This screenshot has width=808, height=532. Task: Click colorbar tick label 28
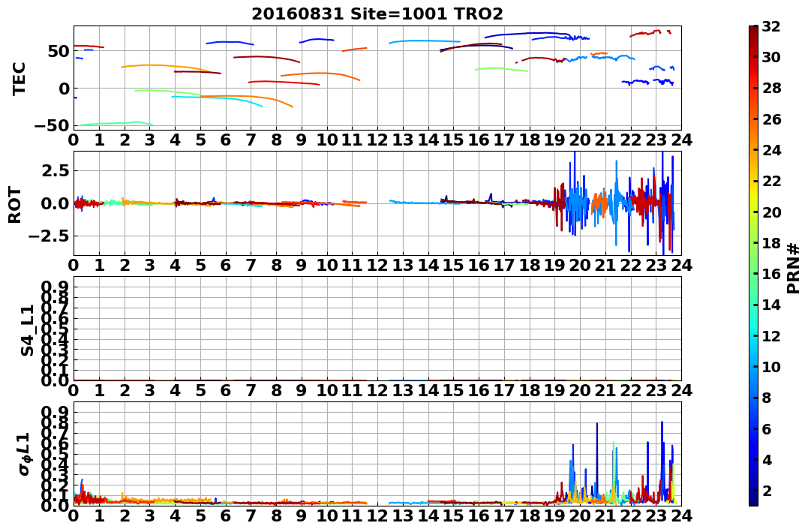(771, 88)
